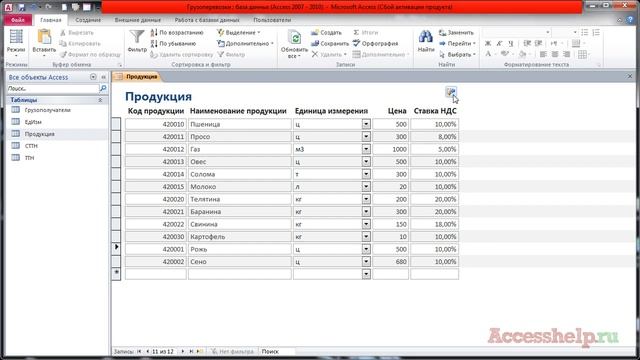The height and width of the screenshot is (360, 640).
Task: Open Работа с базами данных tab
Action: (x=207, y=20)
